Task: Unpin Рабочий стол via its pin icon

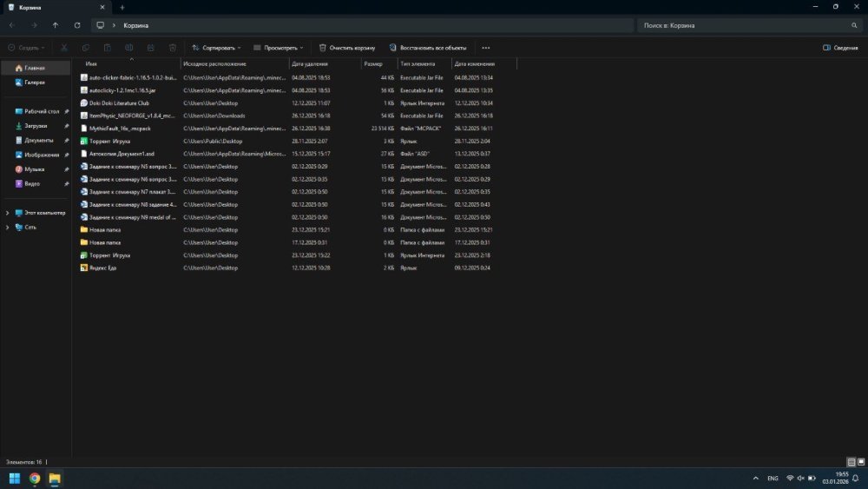Action: click(67, 111)
